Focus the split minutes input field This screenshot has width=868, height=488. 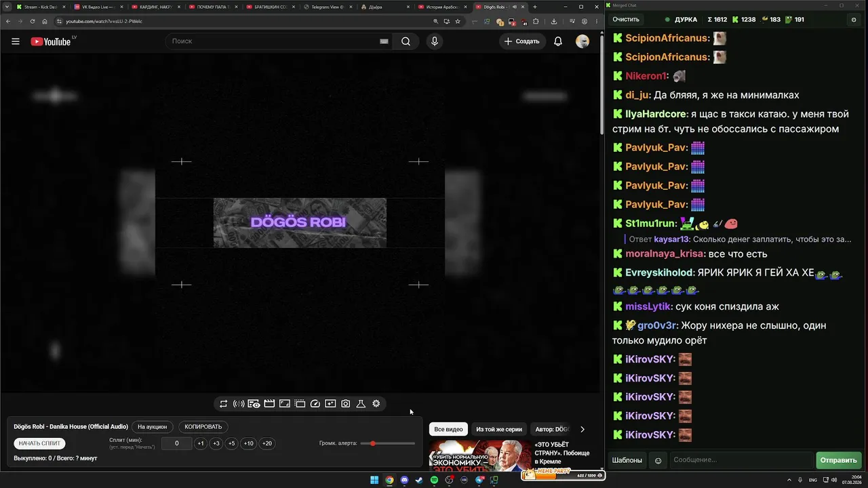click(177, 443)
